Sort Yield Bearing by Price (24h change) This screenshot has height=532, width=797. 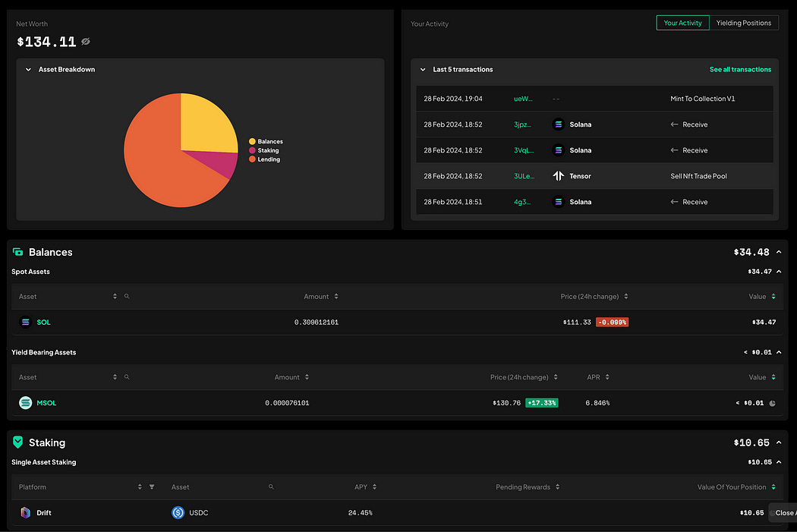556,377
